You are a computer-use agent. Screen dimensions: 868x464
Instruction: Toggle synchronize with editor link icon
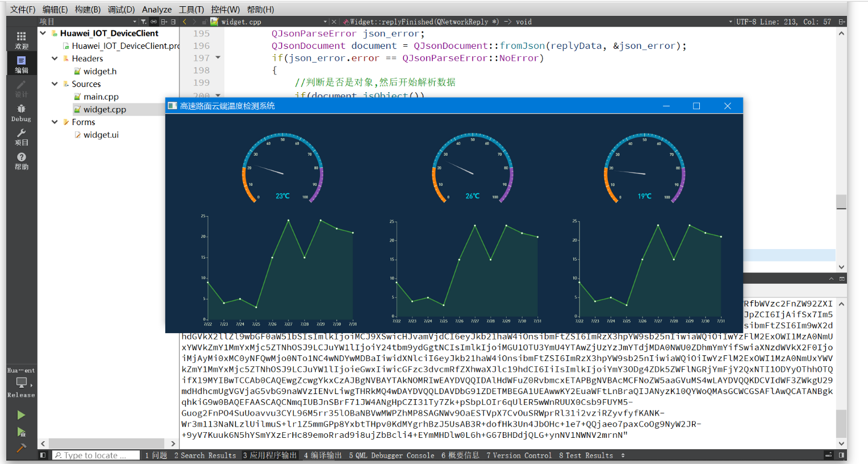pos(153,22)
